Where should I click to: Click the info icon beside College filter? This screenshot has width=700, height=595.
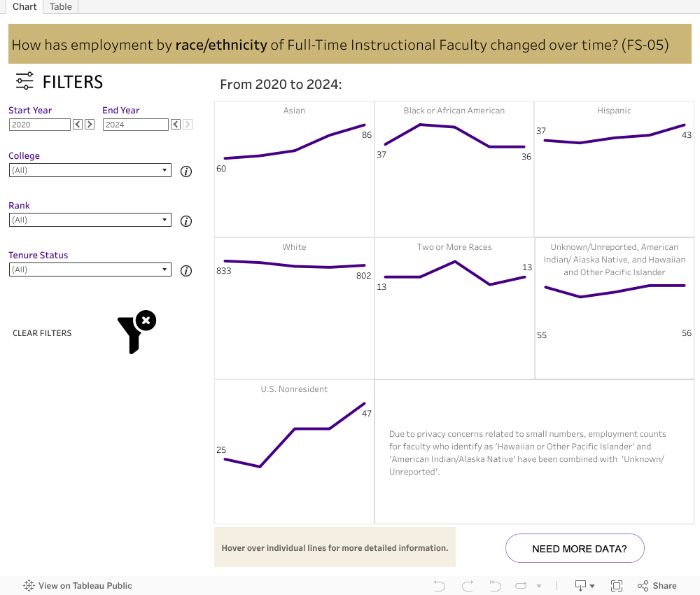click(x=186, y=171)
